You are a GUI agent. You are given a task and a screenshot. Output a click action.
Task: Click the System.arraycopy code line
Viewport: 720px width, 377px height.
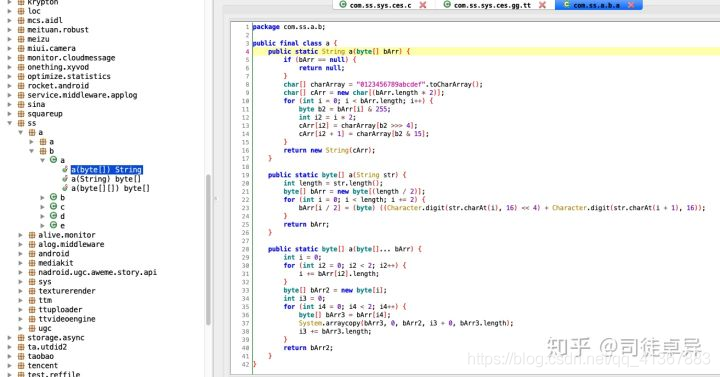406,323
